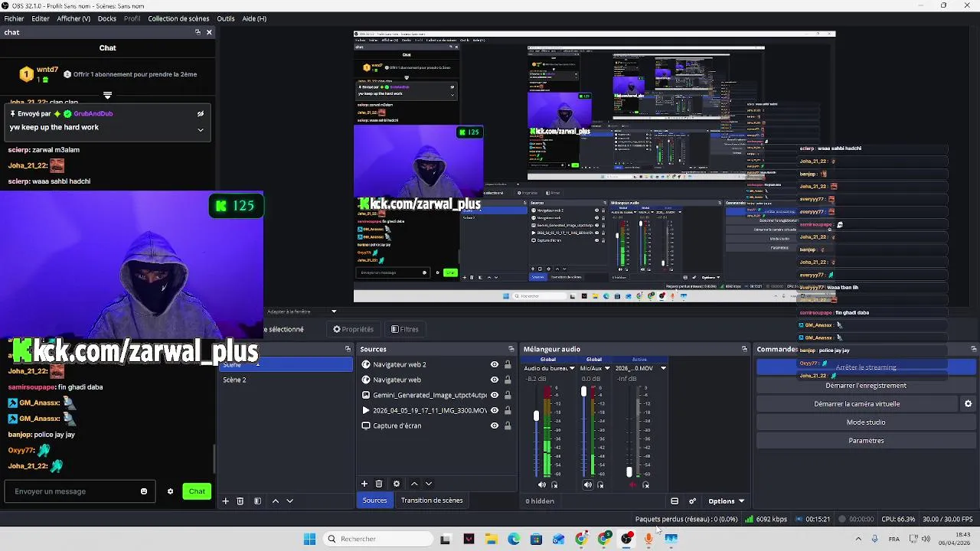The height and width of the screenshot is (551, 980).
Task: Open the 2026_...0.MOV channel dropdown
Action: (x=663, y=368)
